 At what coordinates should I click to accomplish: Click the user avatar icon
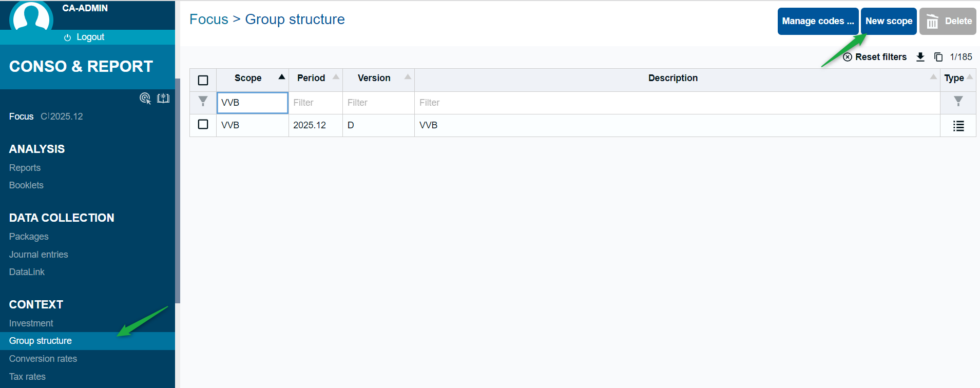coord(31,15)
